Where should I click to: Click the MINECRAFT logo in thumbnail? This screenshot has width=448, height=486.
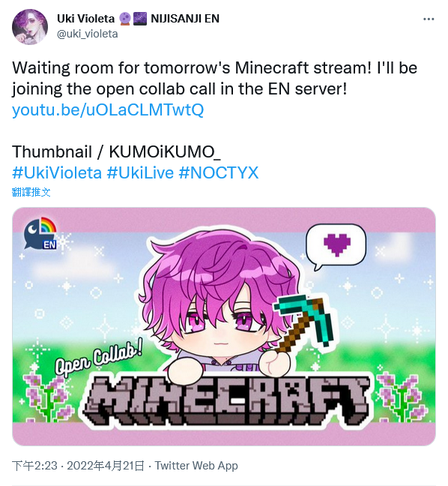click(x=228, y=401)
